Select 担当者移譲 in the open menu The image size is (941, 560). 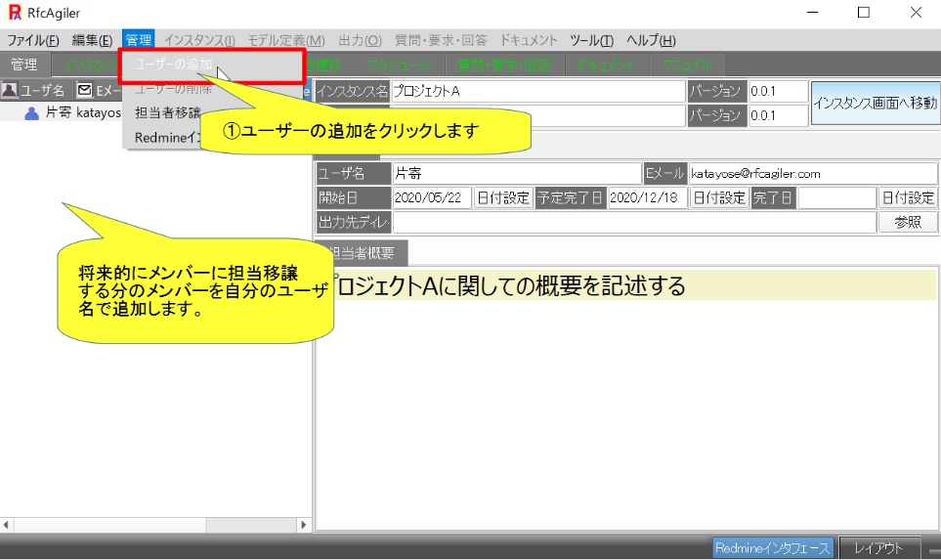(x=168, y=112)
